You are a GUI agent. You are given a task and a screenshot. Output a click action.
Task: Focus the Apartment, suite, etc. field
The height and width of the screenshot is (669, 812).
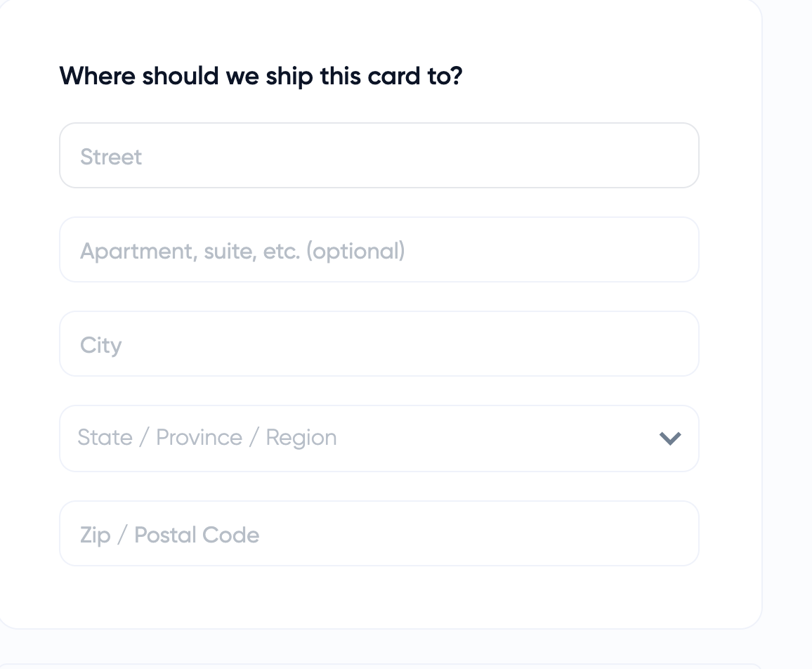379,250
